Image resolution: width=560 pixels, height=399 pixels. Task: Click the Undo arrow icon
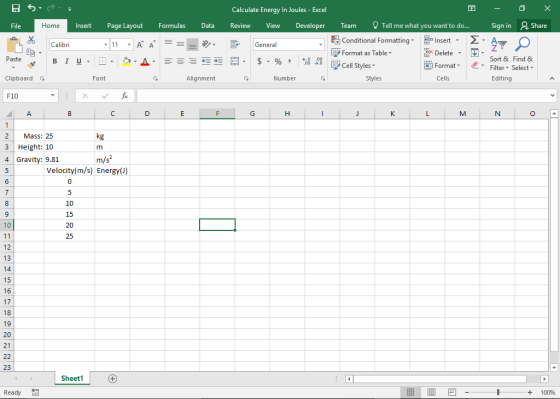[31, 8]
